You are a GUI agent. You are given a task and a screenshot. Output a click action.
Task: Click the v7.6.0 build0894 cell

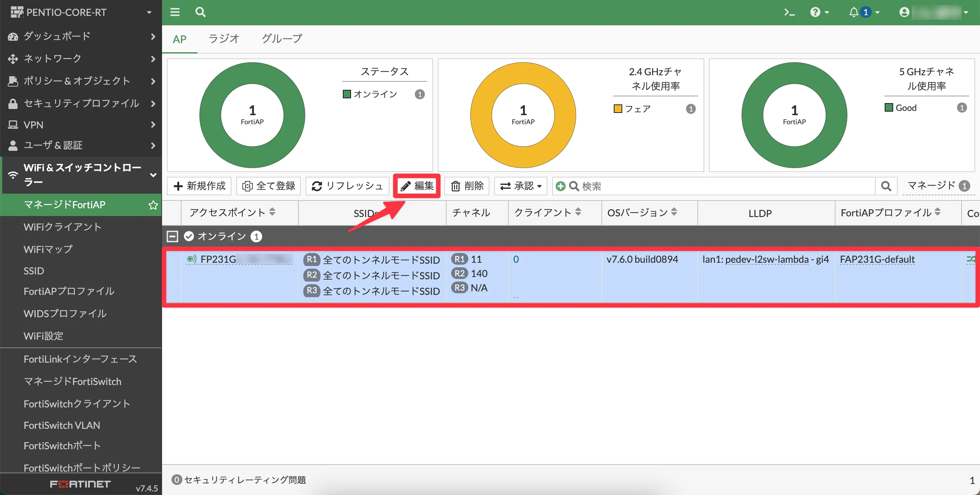click(x=642, y=259)
